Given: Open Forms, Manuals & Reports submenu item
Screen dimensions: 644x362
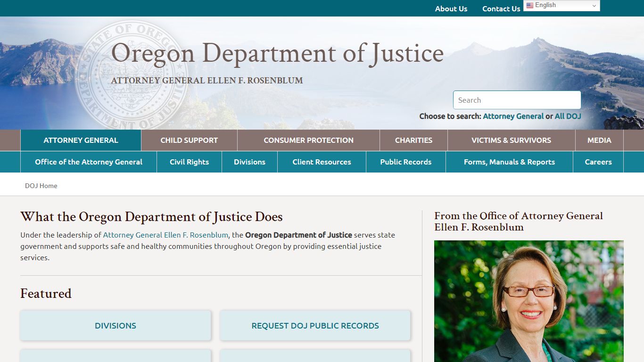Looking at the screenshot, I should pos(509,162).
